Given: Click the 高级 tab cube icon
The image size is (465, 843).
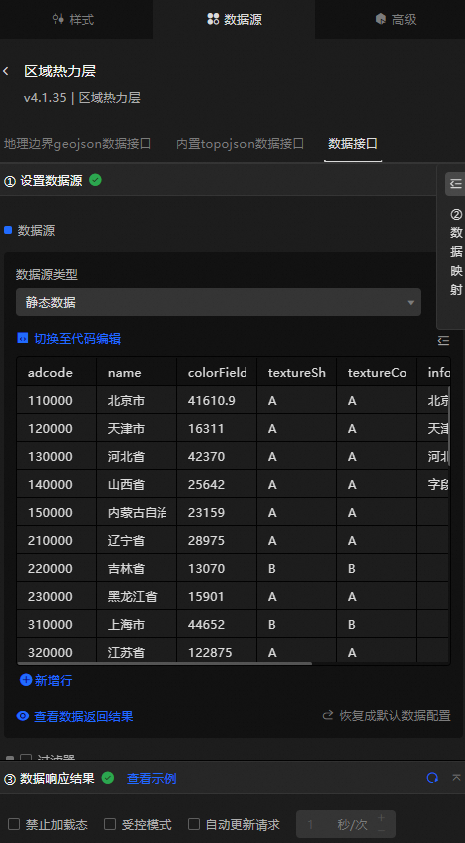Looking at the screenshot, I should 381,19.
